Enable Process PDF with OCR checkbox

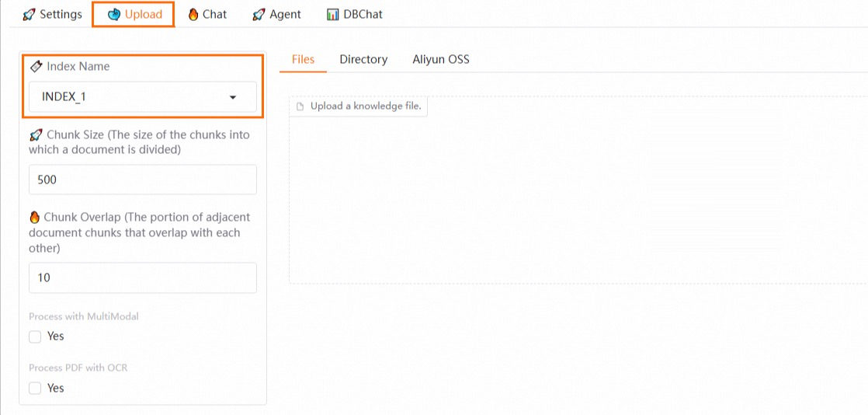(35, 389)
